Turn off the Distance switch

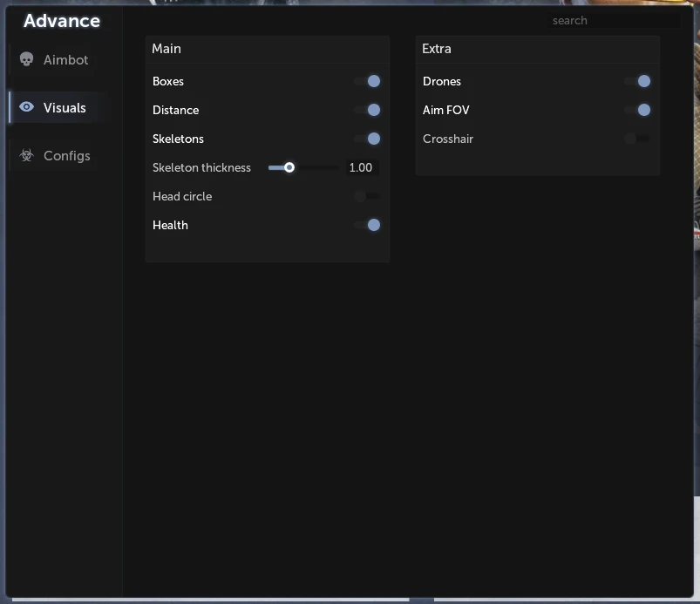[x=367, y=110]
